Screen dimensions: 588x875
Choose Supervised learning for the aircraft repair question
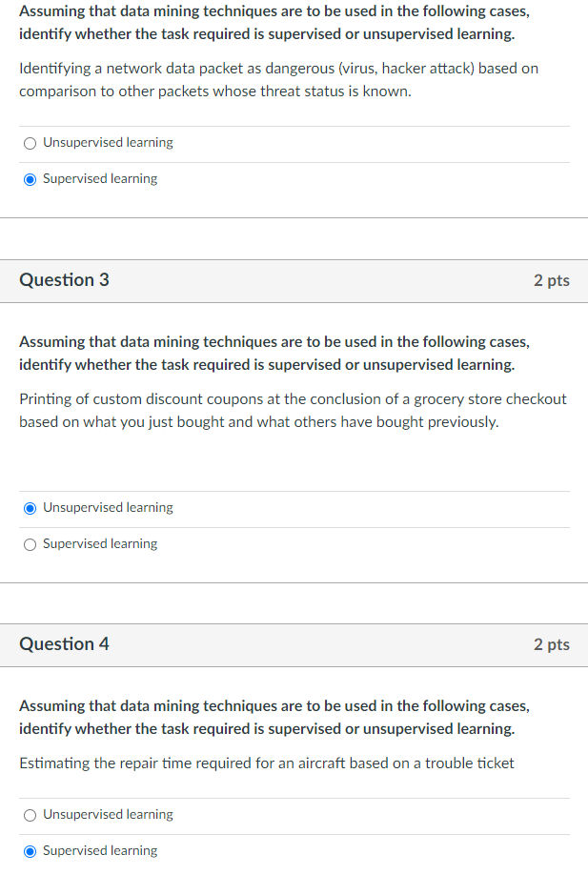[30, 849]
